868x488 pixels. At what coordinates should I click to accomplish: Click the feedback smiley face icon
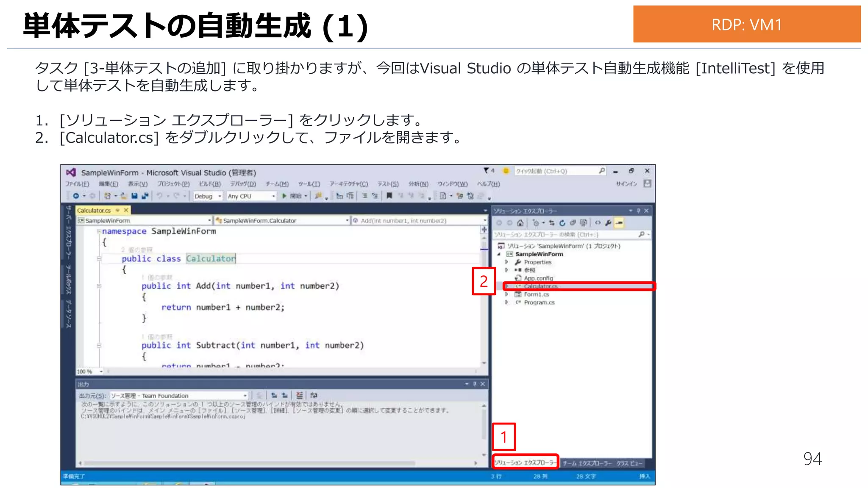tap(506, 171)
